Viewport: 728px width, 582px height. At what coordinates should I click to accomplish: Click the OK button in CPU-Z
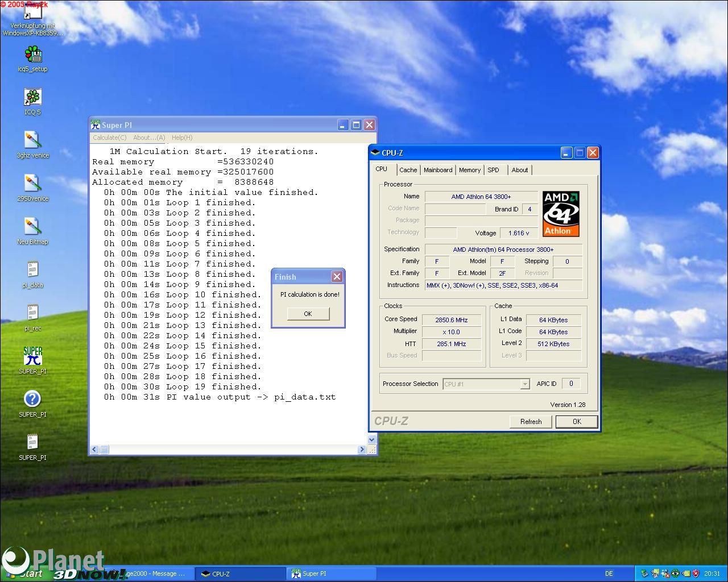click(x=577, y=422)
